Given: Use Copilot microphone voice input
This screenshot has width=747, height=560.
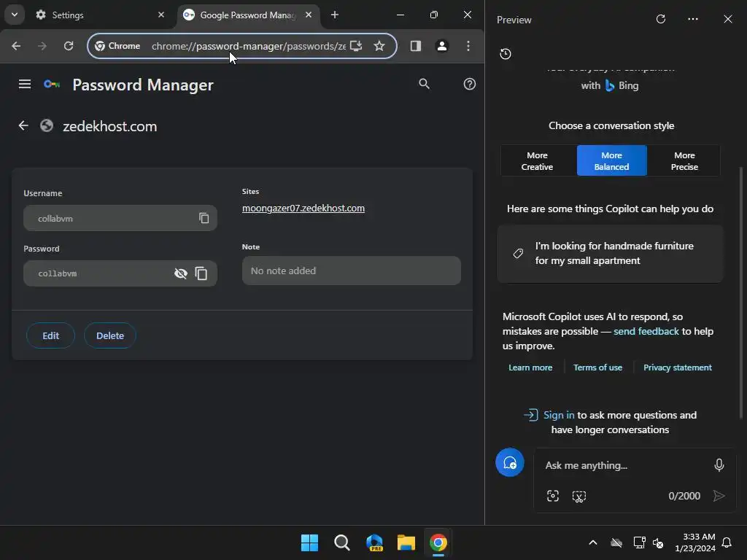Looking at the screenshot, I should click(x=719, y=465).
